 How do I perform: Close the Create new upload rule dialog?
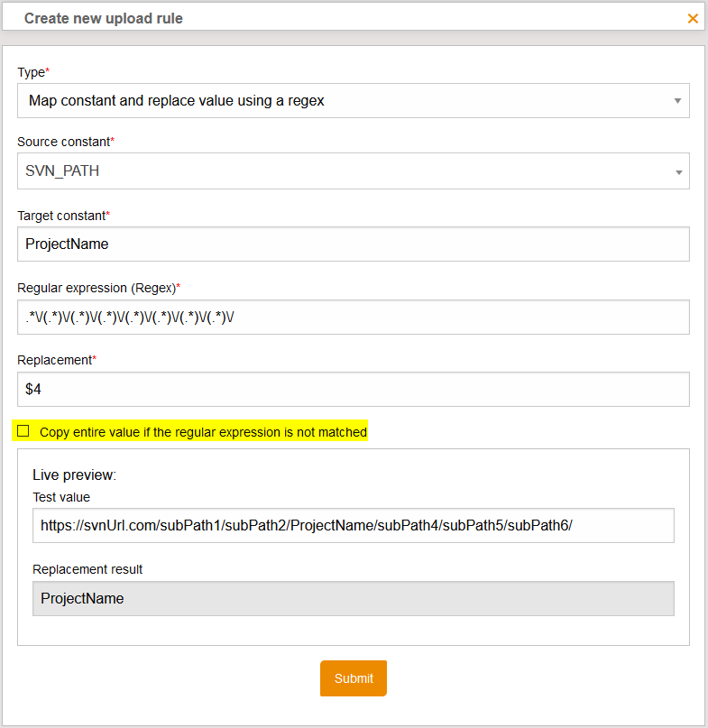(x=693, y=18)
